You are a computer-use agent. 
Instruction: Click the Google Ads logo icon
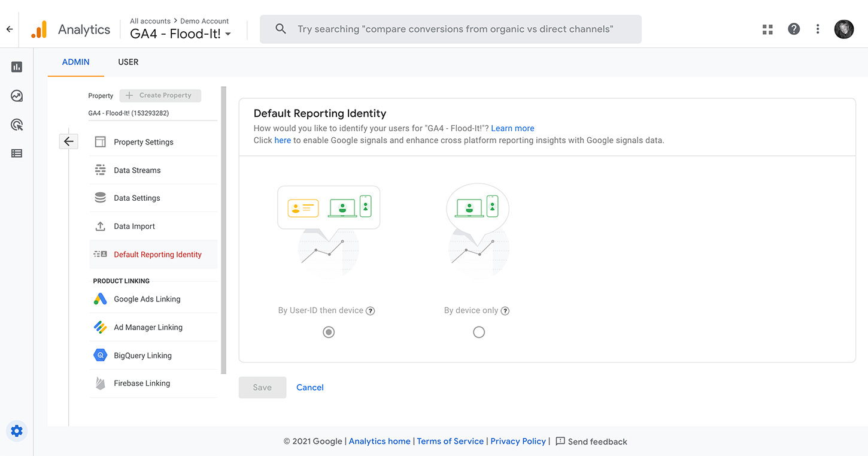pos(101,299)
